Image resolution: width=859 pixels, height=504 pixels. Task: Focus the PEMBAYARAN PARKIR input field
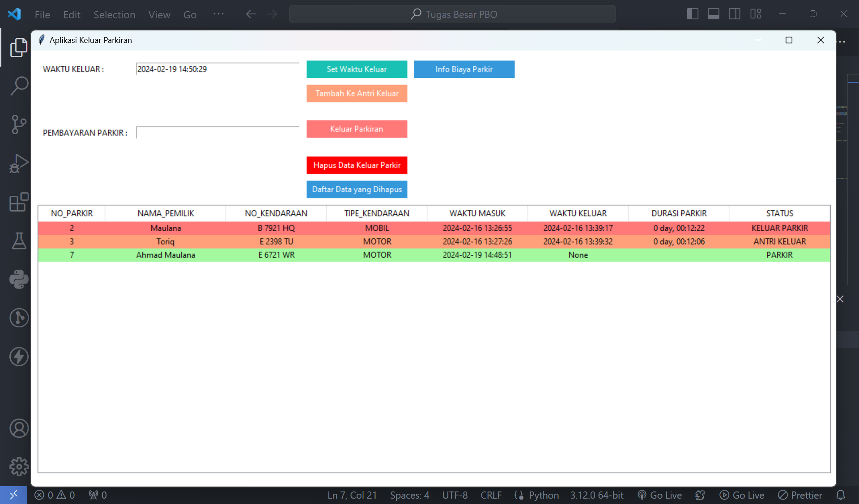(x=217, y=133)
